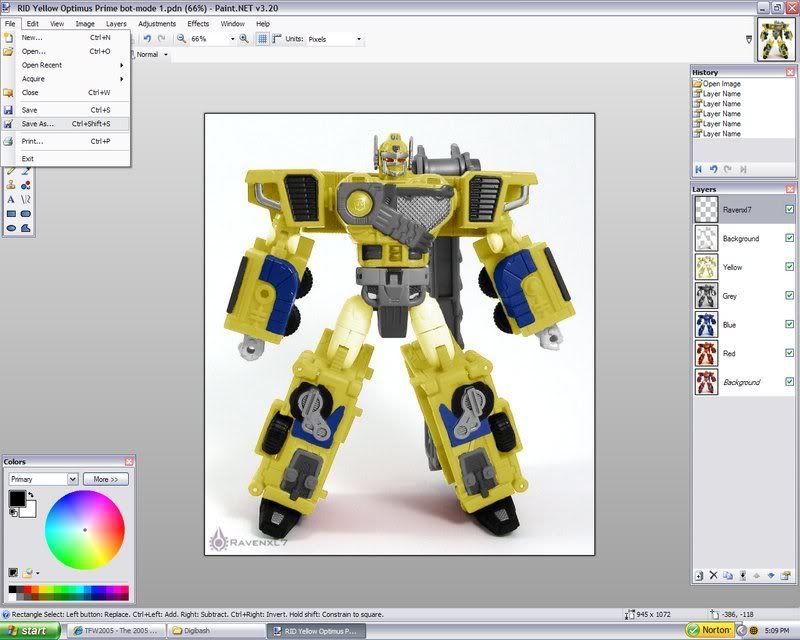Click the Zoom Out magnifier icon
Image resolution: width=800 pixels, height=640 pixels.
click(181, 39)
